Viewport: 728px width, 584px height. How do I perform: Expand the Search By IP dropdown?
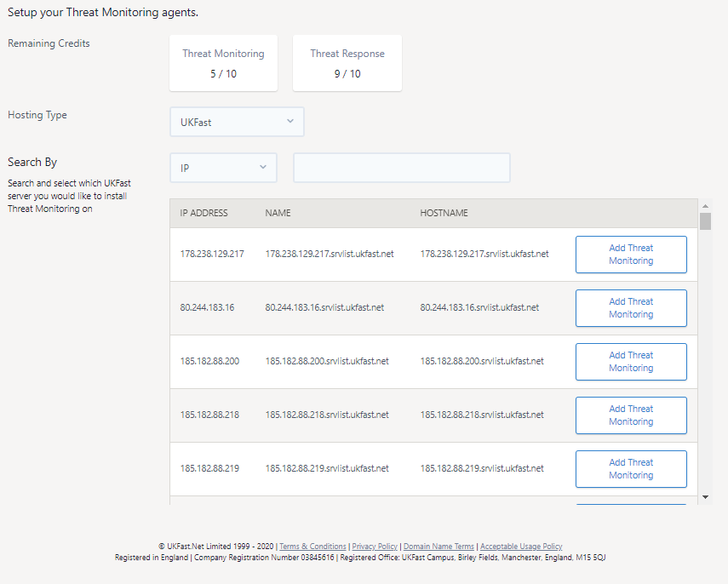coord(223,168)
